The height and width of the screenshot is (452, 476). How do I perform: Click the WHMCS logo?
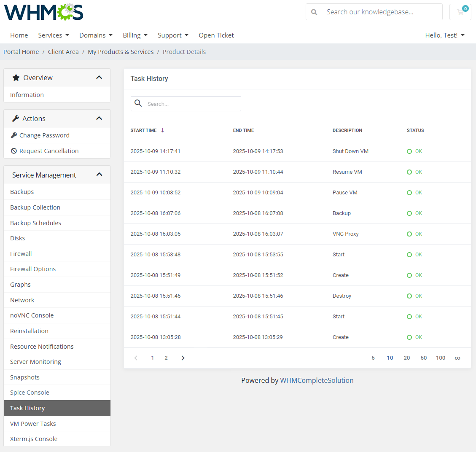(x=43, y=12)
